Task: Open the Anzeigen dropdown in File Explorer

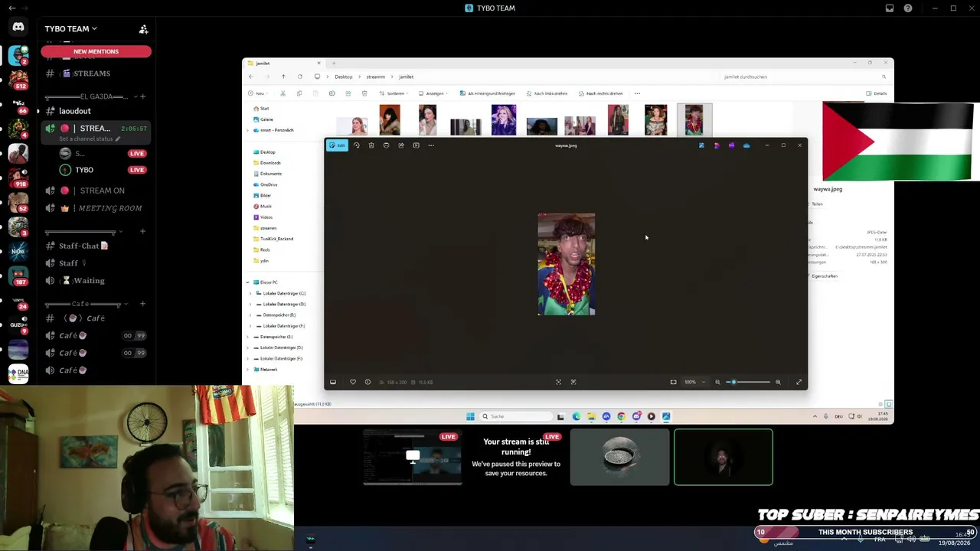Action: click(x=433, y=93)
